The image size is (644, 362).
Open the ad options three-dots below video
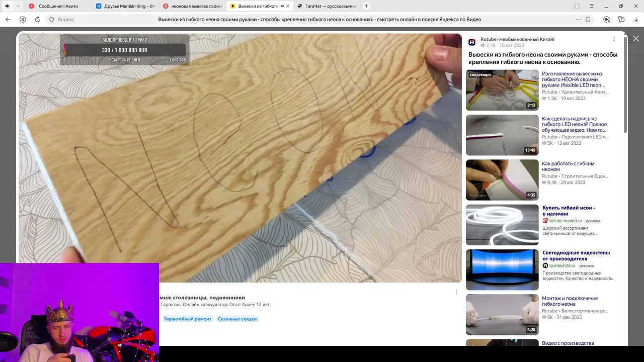[456, 292]
